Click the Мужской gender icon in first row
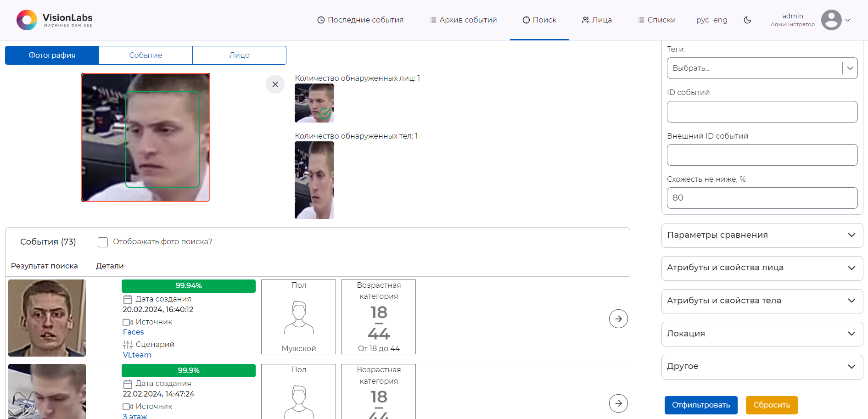Viewport: 868px width, 419px height. pyautogui.click(x=299, y=318)
